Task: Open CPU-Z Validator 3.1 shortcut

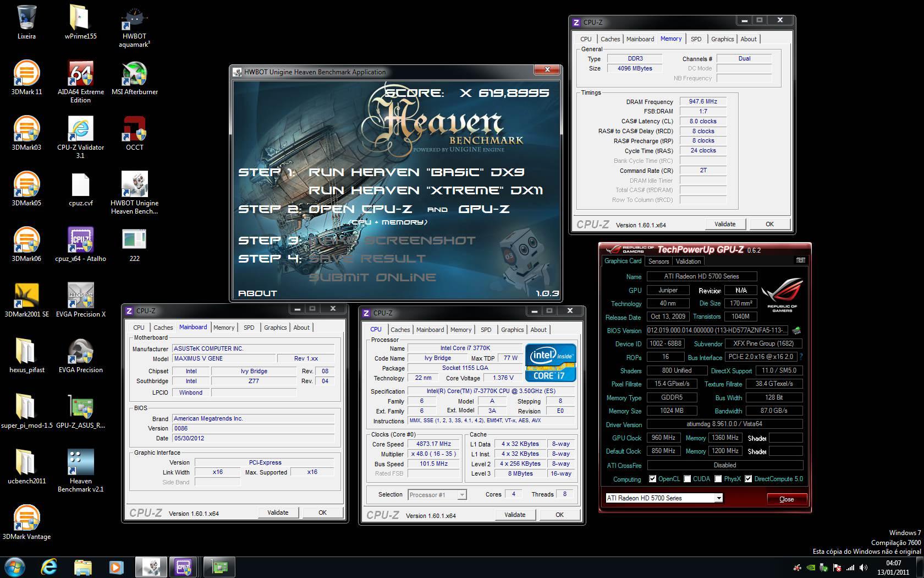Action: point(80,137)
